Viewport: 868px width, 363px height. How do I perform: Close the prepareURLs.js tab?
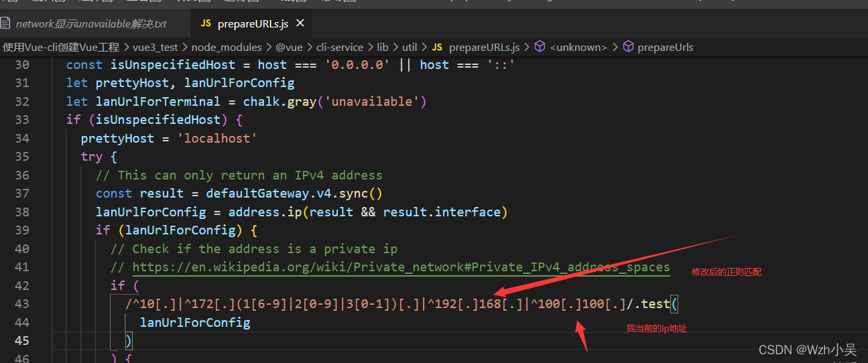coord(300,23)
